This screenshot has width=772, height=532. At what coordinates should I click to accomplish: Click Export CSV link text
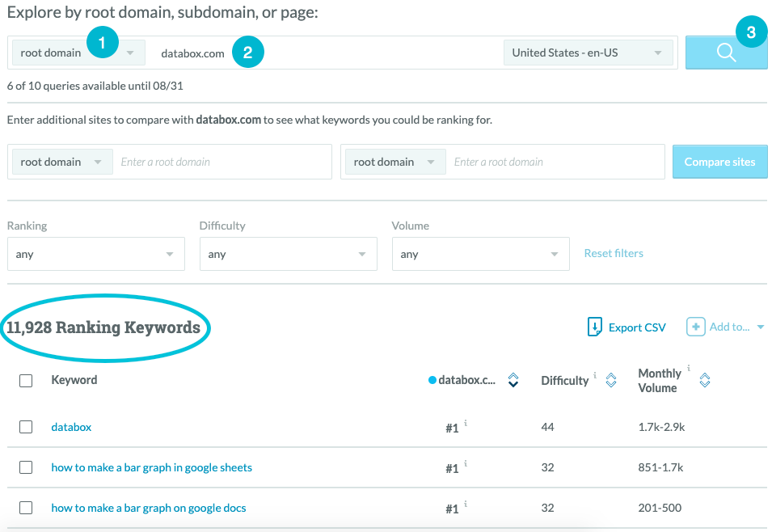[x=637, y=327]
